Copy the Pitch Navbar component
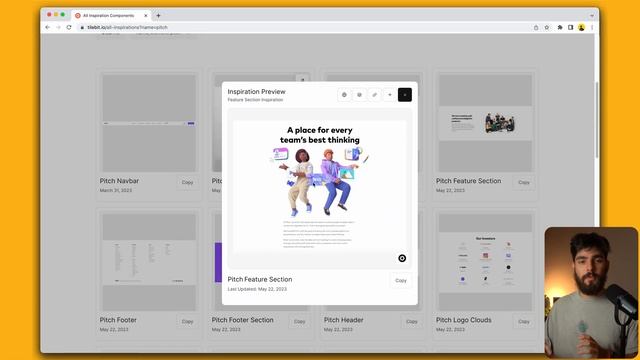The image size is (640, 360). (187, 182)
